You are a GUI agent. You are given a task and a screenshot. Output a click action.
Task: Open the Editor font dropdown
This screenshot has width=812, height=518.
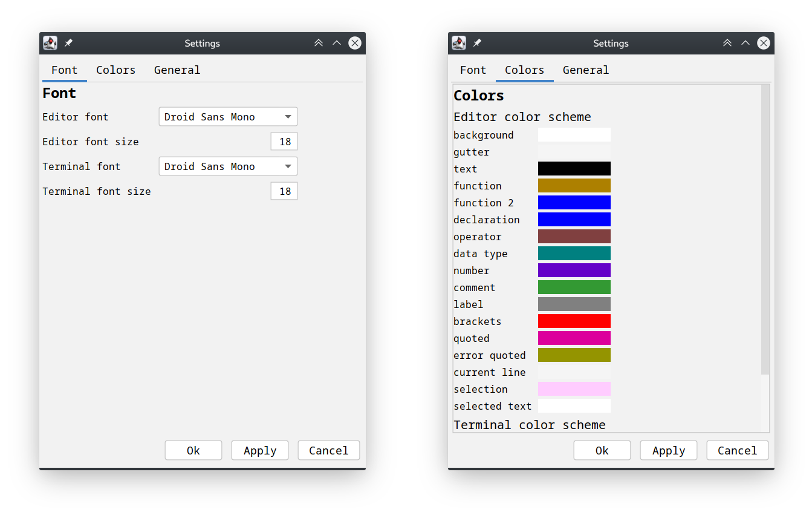(x=228, y=117)
